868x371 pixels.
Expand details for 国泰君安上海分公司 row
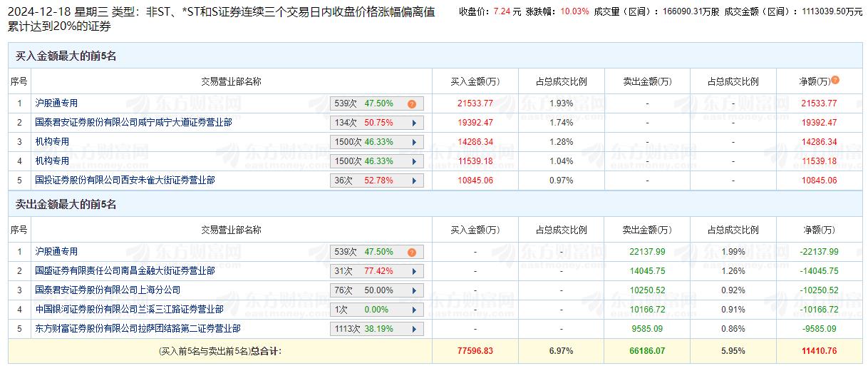click(x=414, y=291)
